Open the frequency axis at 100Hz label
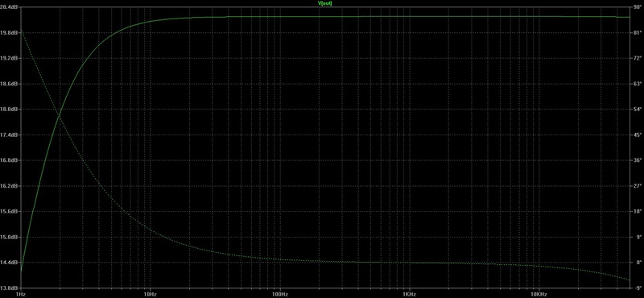Screen dimensions: 644x298 (279, 295)
